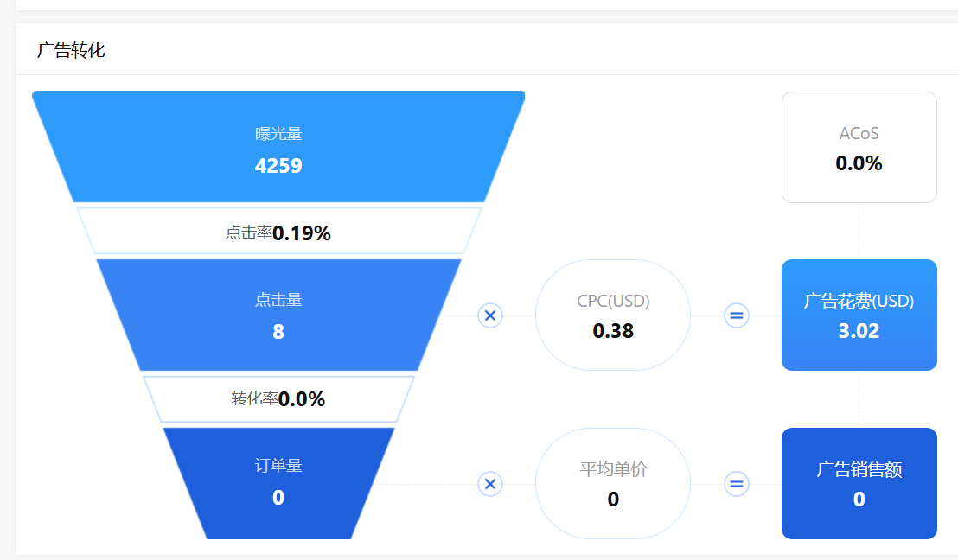Open the ACoS 0.0% card
Image resolution: width=958 pixels, height=560 pixels.
click(x=859, y=147)
